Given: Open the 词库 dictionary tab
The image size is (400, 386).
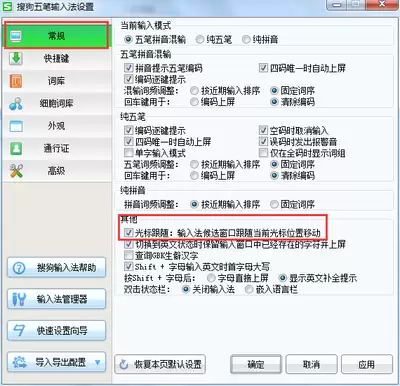Looking at the screenshot, I should 57,81.
